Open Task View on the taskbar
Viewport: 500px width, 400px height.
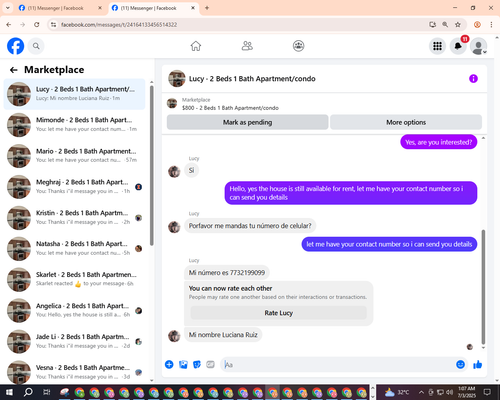[x=47, y=392]
